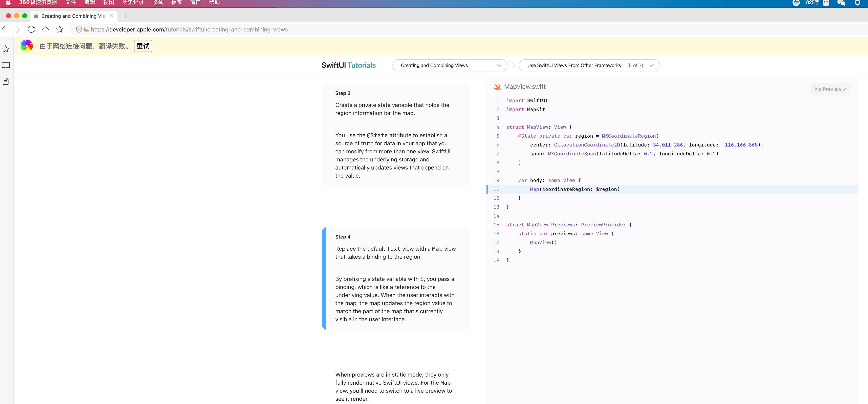Select the Step 4 card
The height and width of the screenshot is (404, 868).
pyautogui.click(x=396, y=278)
